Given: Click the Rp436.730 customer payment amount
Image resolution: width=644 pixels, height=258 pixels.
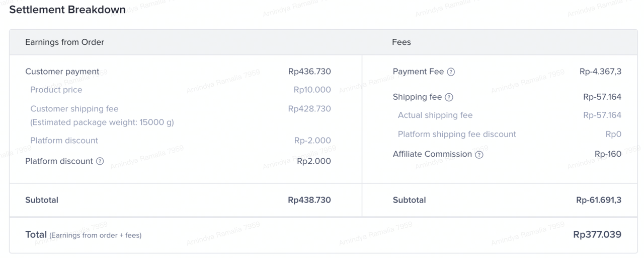Looking at the screenshot, I should coord(309,72).
